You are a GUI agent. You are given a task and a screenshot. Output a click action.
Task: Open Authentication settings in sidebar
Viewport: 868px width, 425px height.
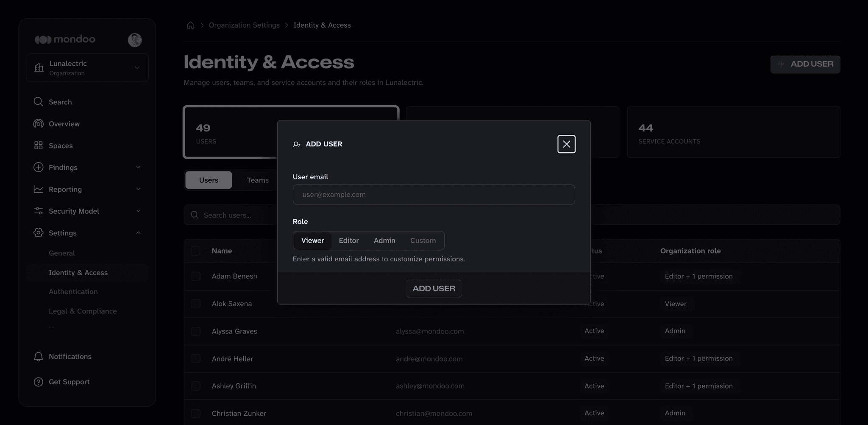73,292
